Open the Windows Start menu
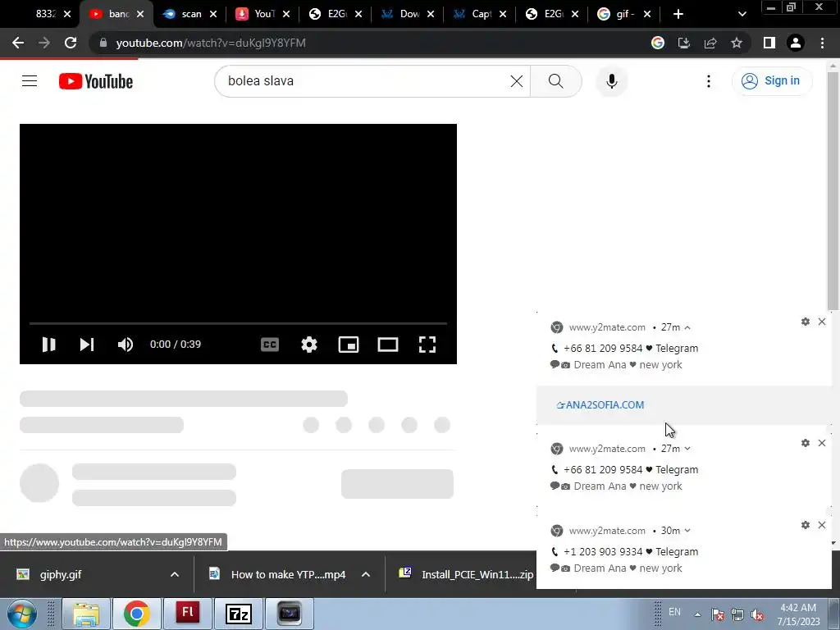The image size is (840, 630). click(22, 614)
